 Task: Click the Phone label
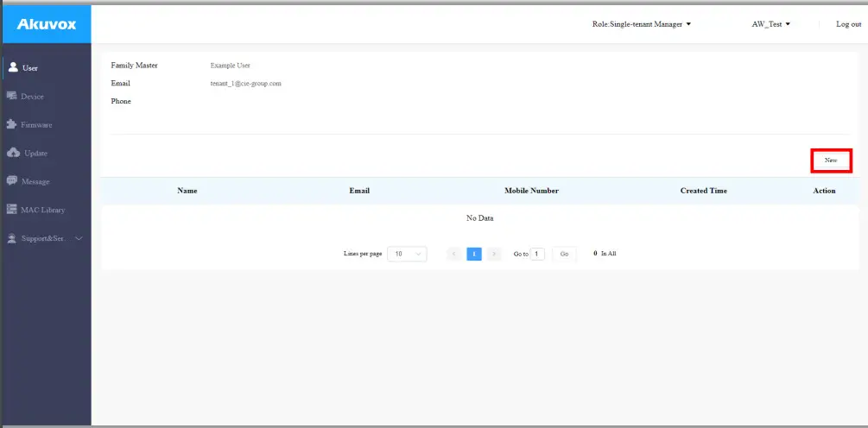pos(121,101)
